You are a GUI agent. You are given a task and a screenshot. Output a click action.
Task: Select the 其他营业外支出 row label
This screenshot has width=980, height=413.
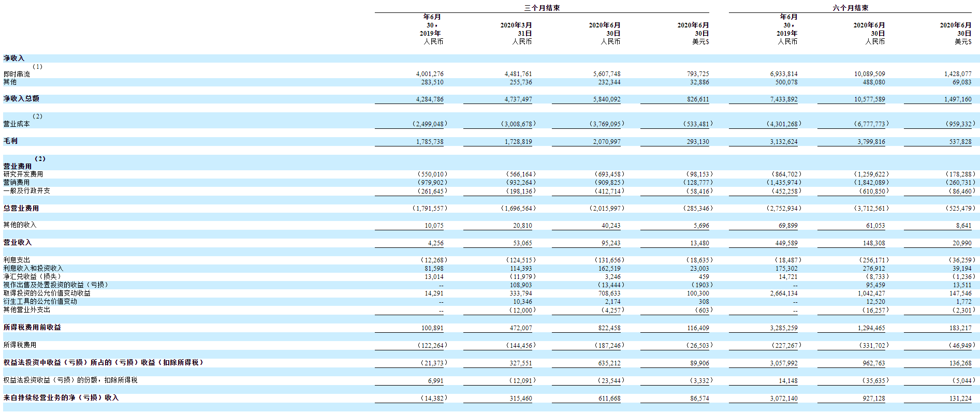point(27,309)
